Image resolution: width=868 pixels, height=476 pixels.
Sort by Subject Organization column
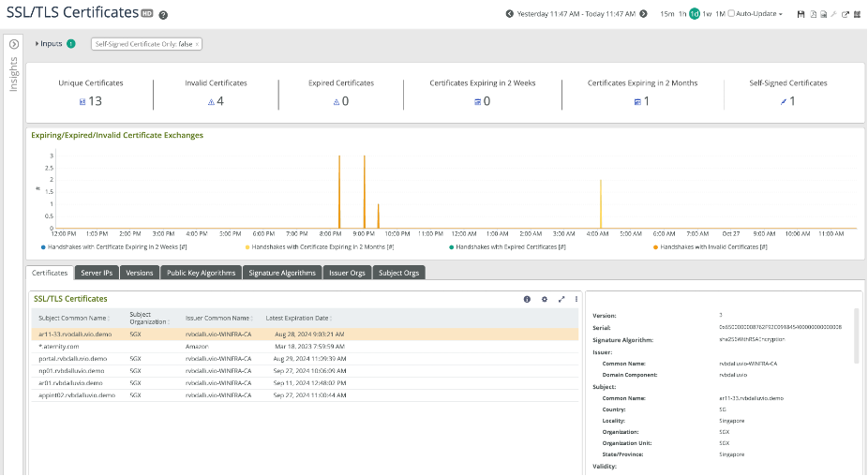tap(149, 319)
